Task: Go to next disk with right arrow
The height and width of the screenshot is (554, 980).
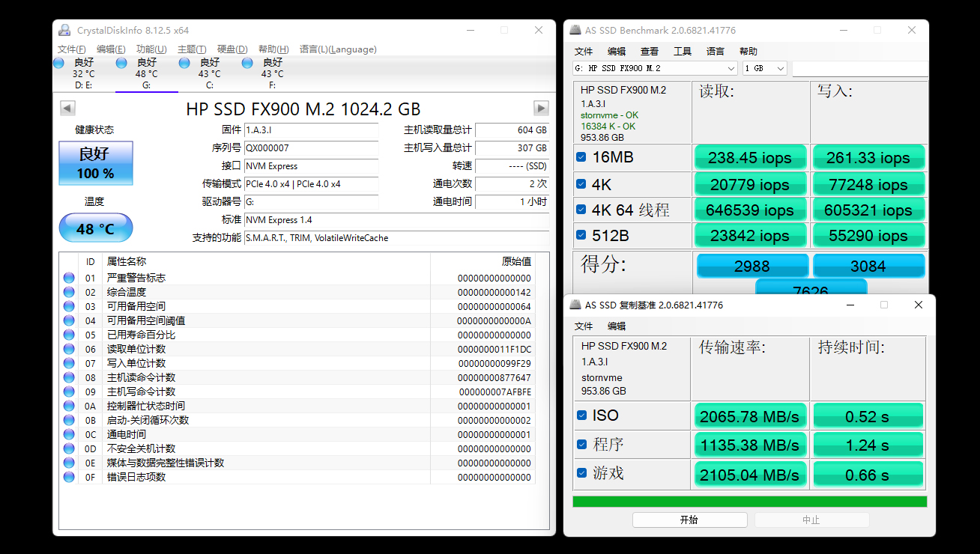Action: tap(541, 108)
